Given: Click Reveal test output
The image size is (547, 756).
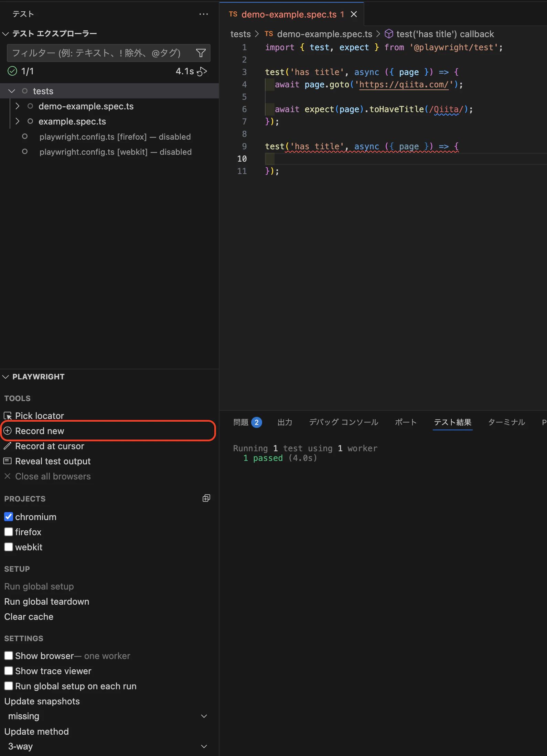Looking at the screenshot, I should pyautogui.click(x=53, y=461).
